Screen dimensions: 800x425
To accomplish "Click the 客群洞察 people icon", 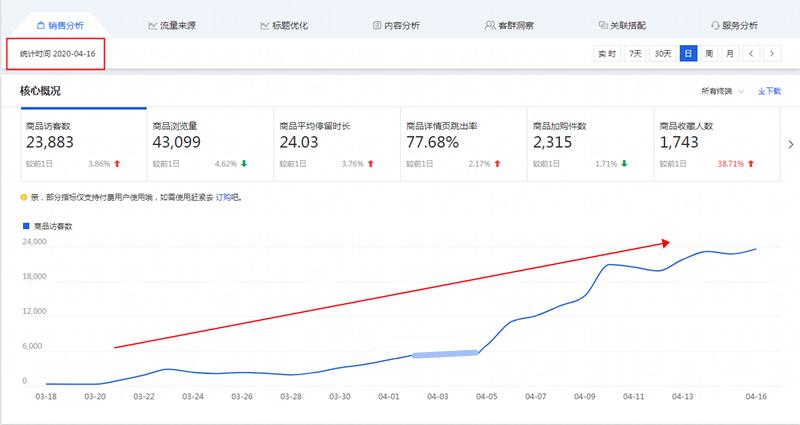I will point(490,25).
